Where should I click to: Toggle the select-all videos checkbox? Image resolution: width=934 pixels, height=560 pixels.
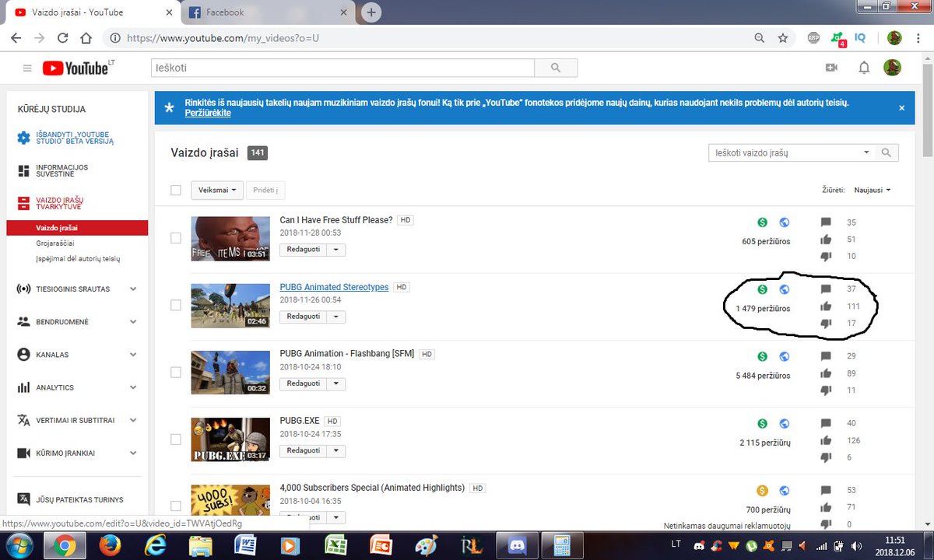[176, 190]
